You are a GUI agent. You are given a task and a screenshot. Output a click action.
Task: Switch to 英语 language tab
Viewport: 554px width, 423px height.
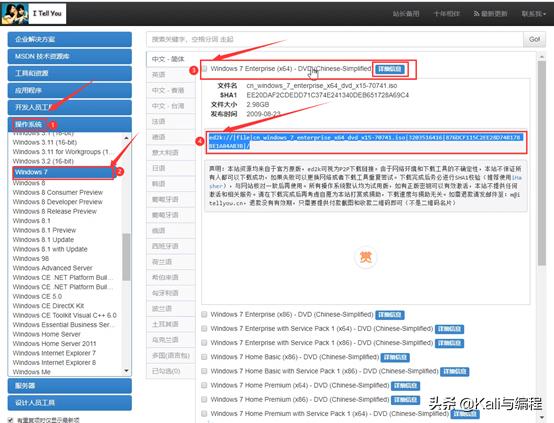coord(171,75)
